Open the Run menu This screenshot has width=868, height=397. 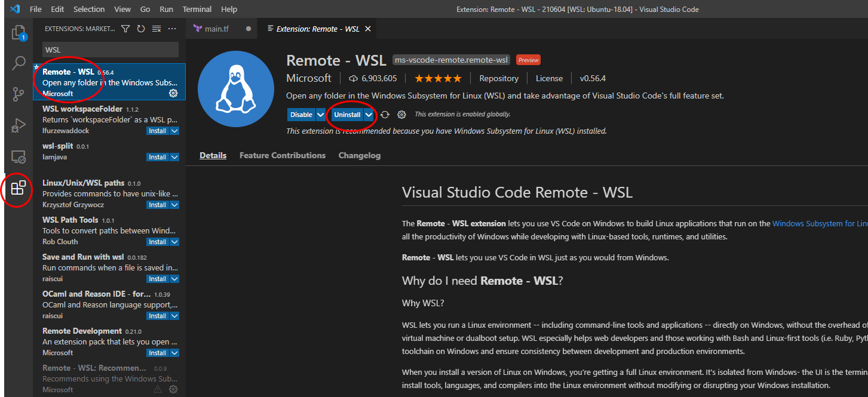166,9
